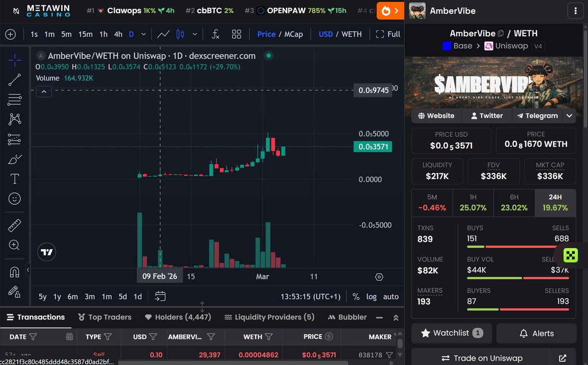This screenshot has height=365, width=588.
Task: Open the go to date calendar
Action: [x=160, y=296]
